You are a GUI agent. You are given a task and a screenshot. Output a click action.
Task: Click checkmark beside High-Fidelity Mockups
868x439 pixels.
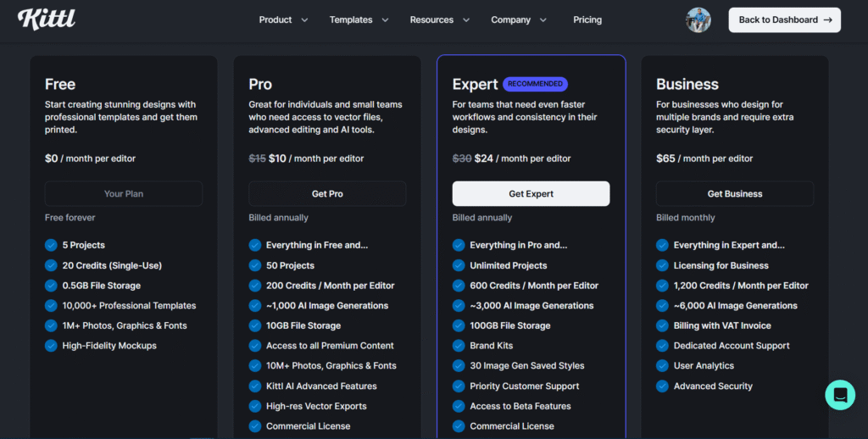coord(51,346)
